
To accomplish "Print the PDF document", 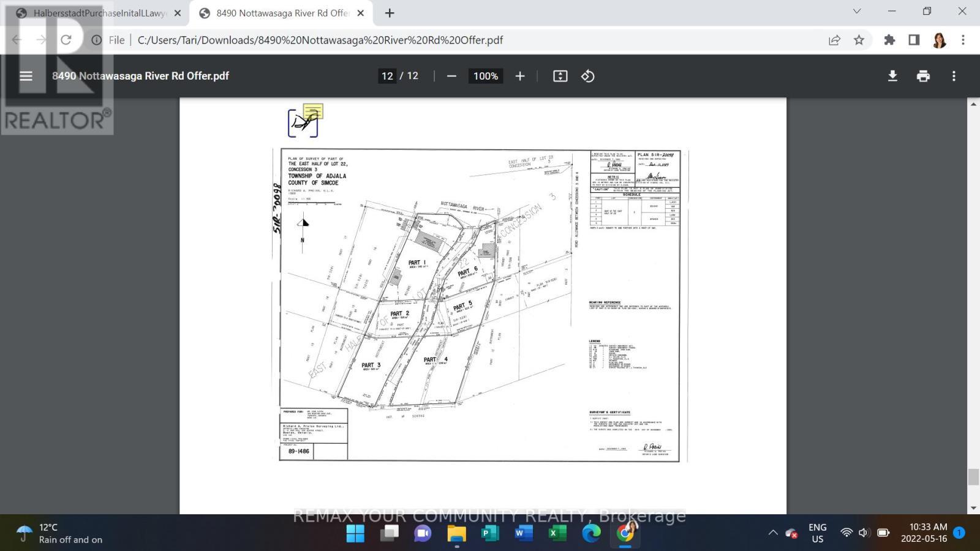I will click(923, 76).
